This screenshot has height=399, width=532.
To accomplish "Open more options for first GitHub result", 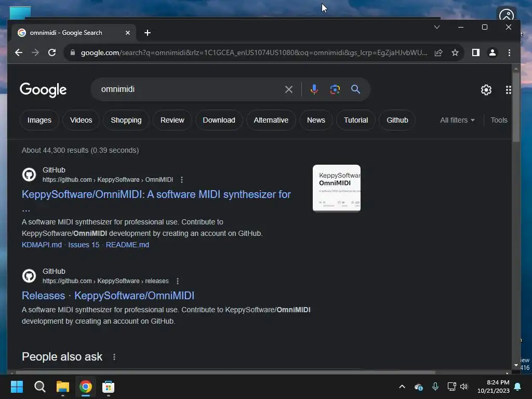I will click(x=182, y=179).
